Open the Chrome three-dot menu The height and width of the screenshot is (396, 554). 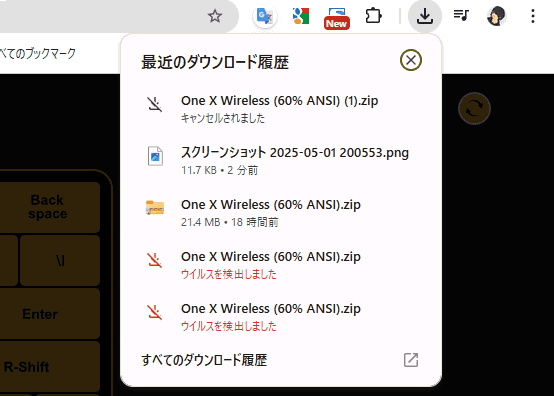point(533,16)
